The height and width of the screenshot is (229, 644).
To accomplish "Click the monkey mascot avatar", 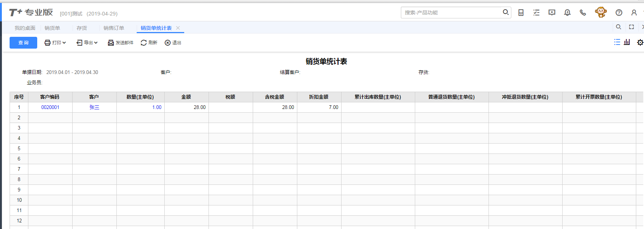I will (601, 12).
